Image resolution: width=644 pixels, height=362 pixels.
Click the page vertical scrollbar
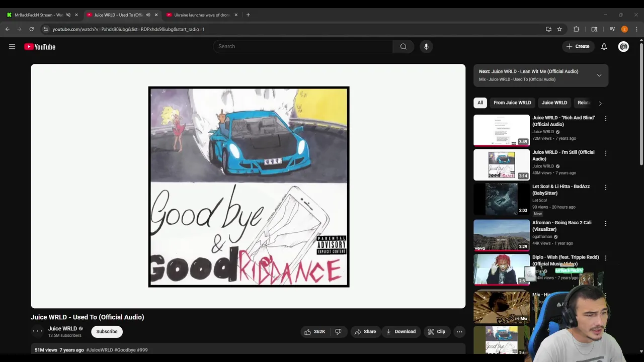(x=641, y=105)
